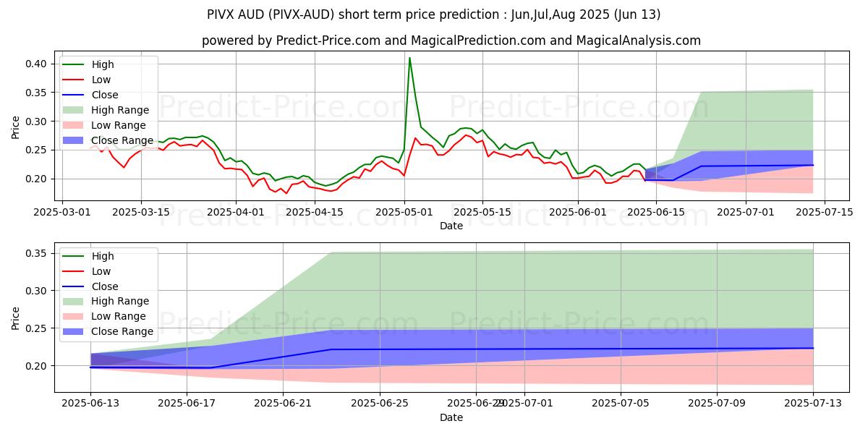Click the Predict-Price.com powered-by subtitle text

click(451, 41)
